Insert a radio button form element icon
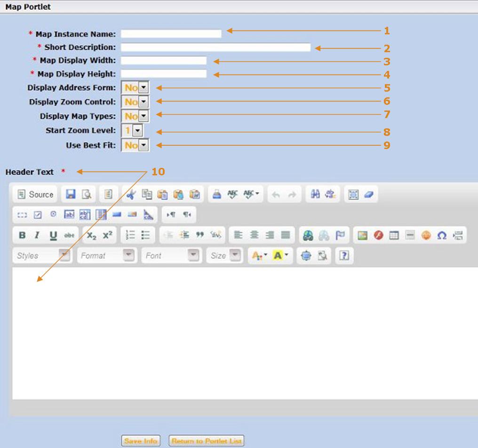 coord(53,214)
